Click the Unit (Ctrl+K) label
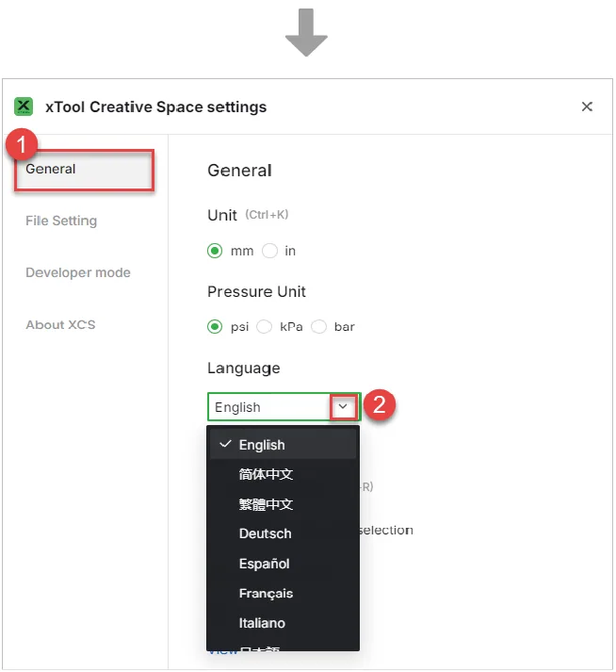Screen dimensions: 616x672 tap(248, 215)
